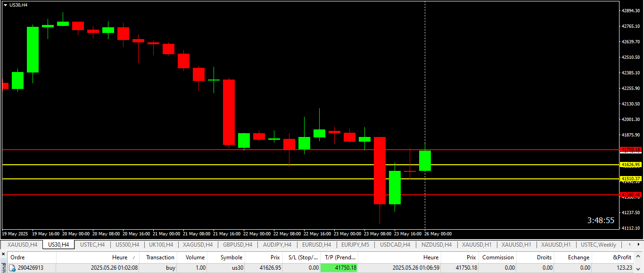Sort by the Commission column header
Screen dimensions: 644x273
pyautogui.click(x=497, y=257)
